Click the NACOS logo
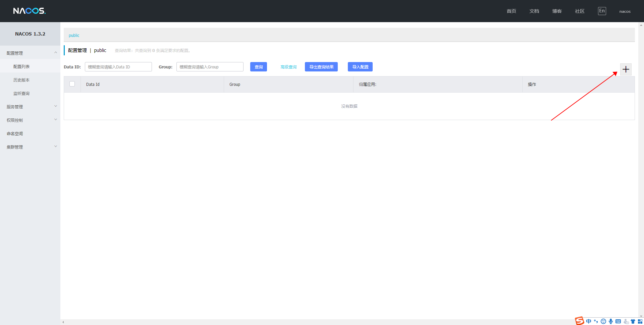The height and width of the screenshot is (325, 644). (x=29, y=11)
